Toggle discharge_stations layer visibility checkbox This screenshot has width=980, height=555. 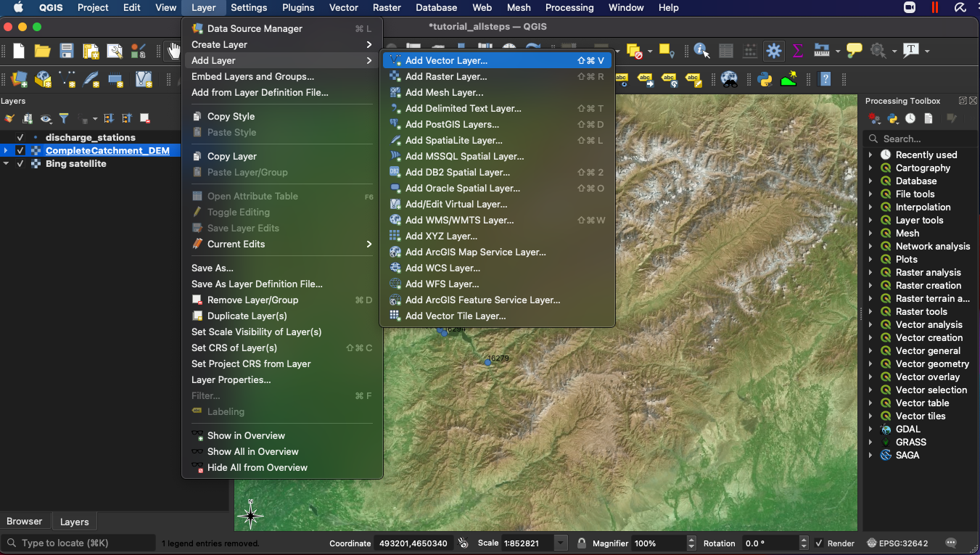[x=20, y=137]
